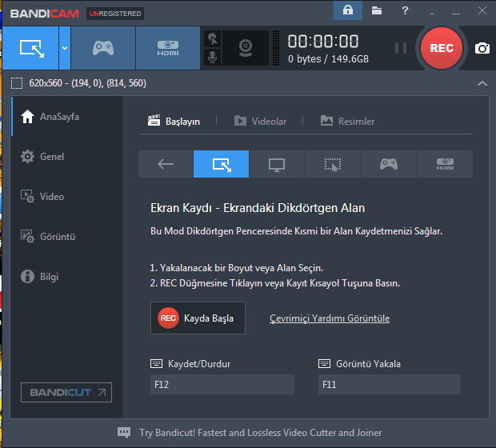Image resolution: width=496 pixels, height=448 pixels.
Task: Open AnaSayfa home section
Action: tap(66, 117)
